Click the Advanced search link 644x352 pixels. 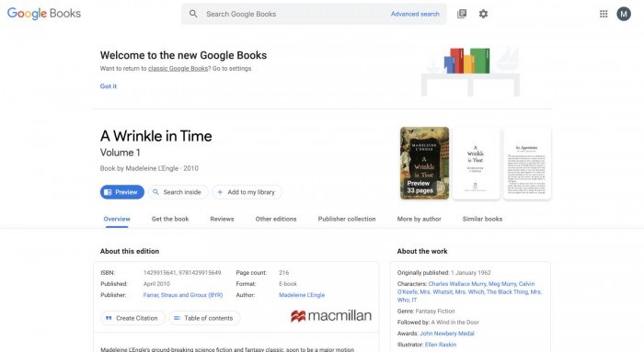click(x=415, y=14)
